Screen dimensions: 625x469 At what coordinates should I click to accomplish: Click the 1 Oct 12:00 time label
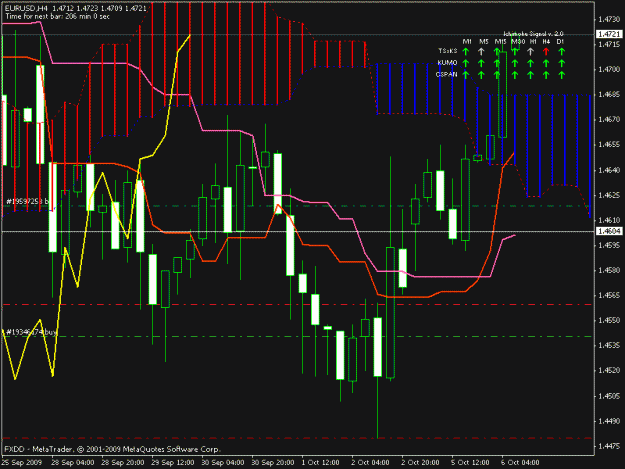(320, 462)
